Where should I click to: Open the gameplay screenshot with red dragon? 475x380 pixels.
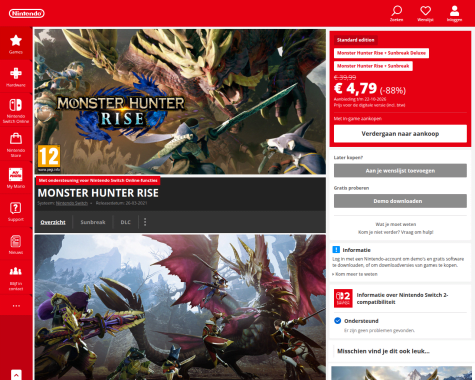click(x=180, y=307)
